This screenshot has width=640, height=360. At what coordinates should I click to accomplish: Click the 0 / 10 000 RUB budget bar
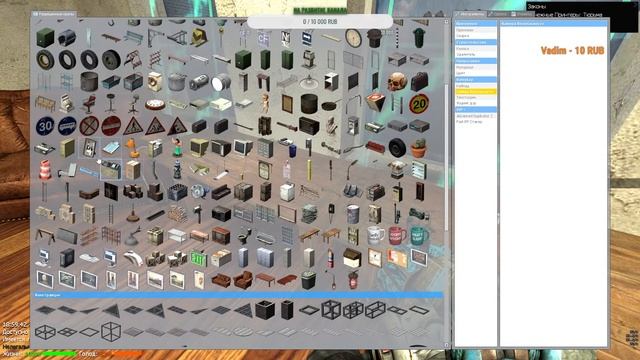320,22
